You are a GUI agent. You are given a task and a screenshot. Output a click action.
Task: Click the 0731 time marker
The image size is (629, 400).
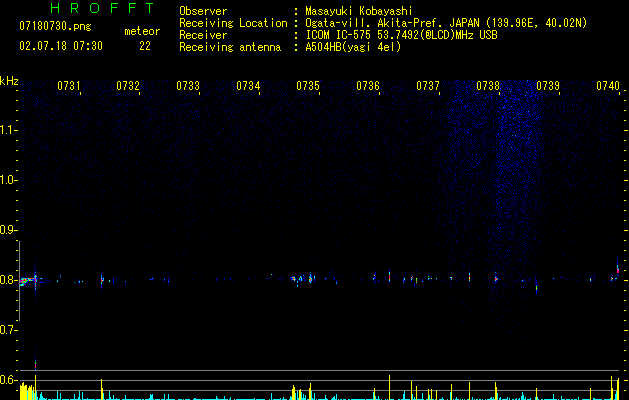coord(69,85)
